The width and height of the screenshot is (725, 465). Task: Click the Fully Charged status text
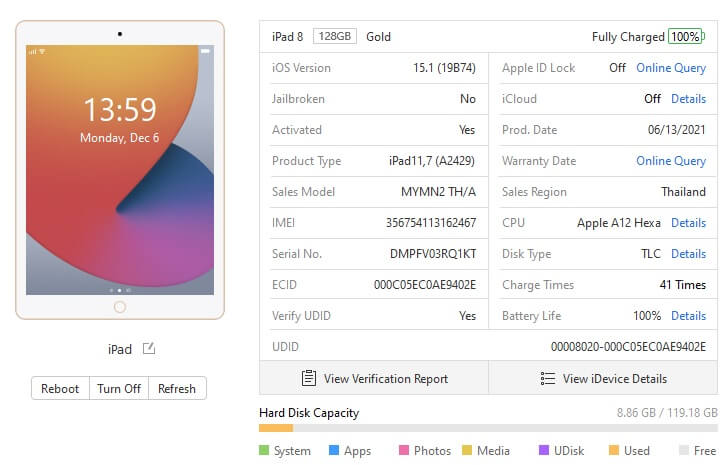[628, 37]
